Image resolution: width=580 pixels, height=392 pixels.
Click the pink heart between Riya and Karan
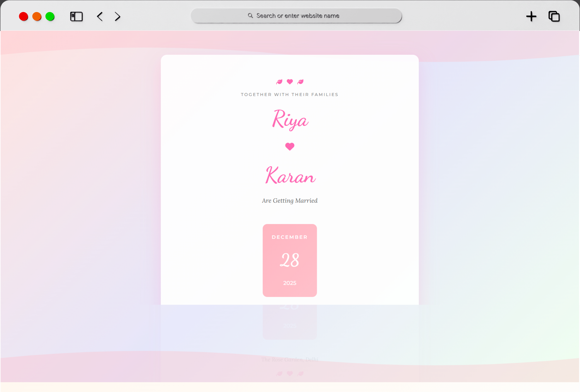tap(289, 147)
